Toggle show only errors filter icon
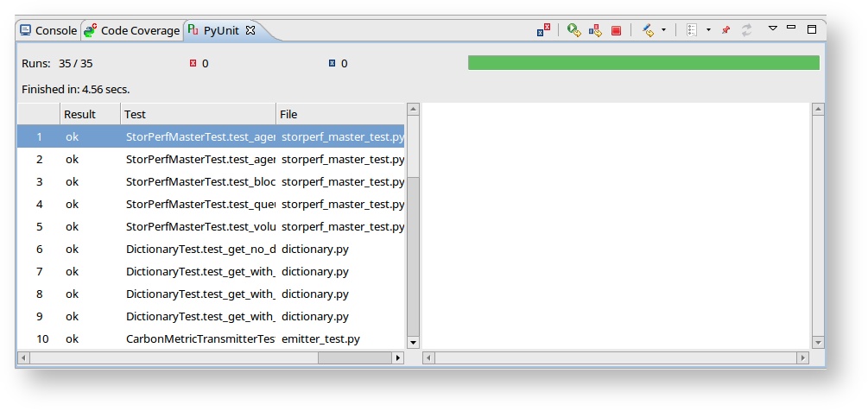 (x=543, y=30)
